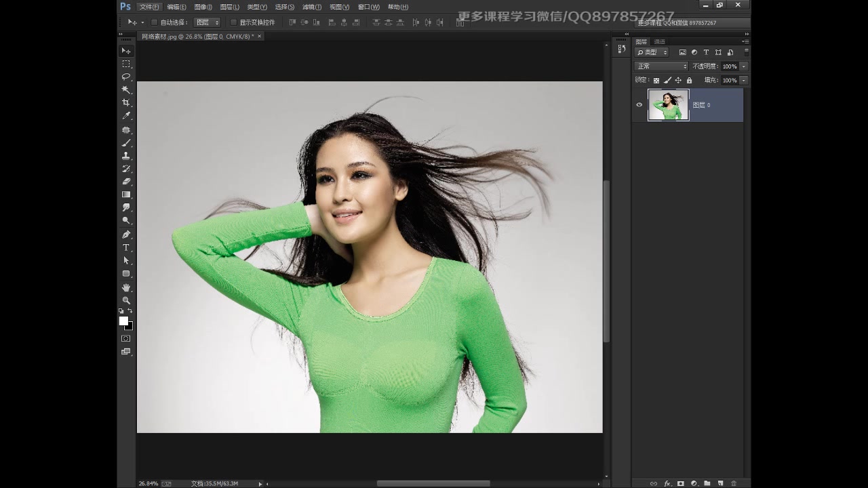Select the Lasso tool
This screenshot has width=868, height=488.
point(126,77)
